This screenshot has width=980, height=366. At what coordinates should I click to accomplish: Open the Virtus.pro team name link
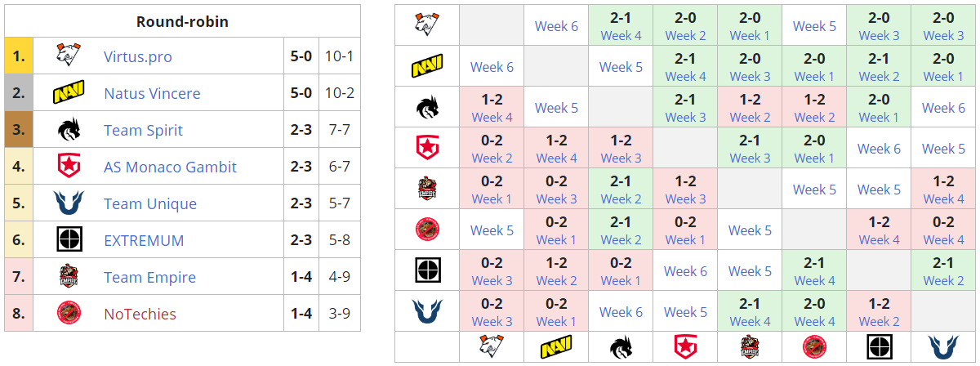[x=138, y=57]
